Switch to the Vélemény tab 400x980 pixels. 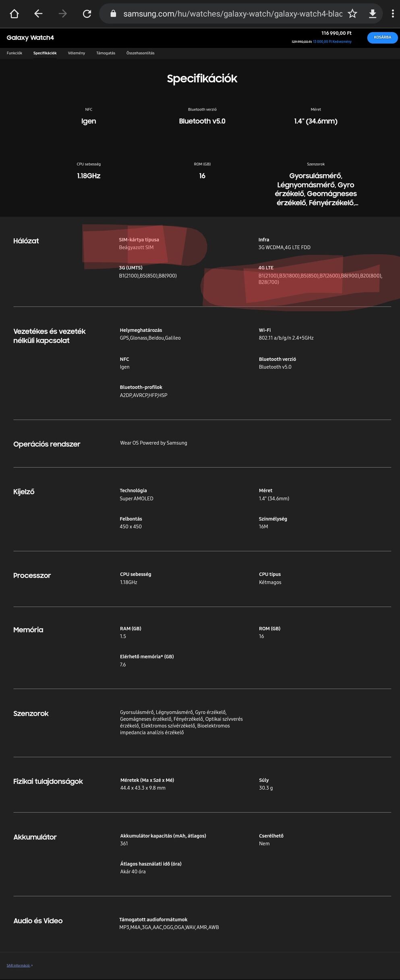coord(77,53)
